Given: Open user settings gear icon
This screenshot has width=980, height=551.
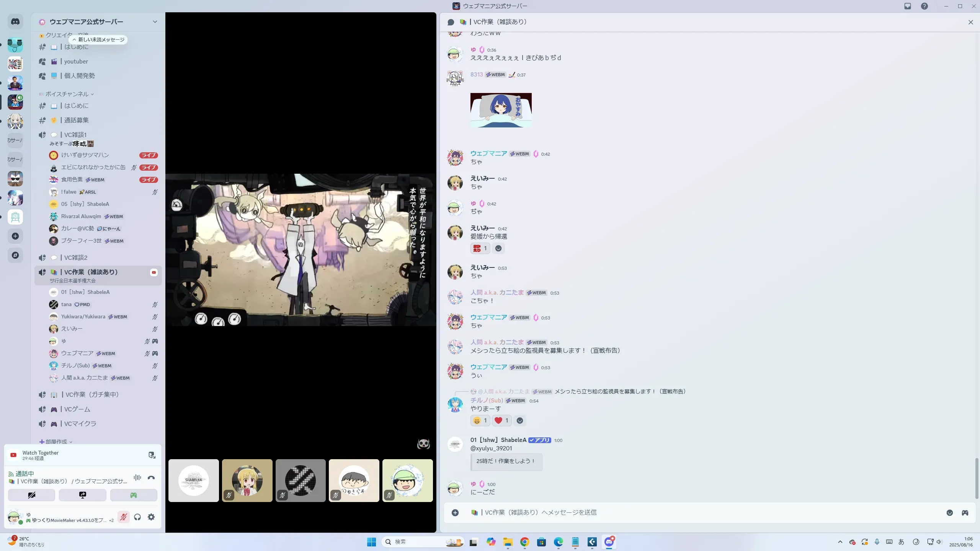Looking at the screenshot, I should click(x=151, y=517).
